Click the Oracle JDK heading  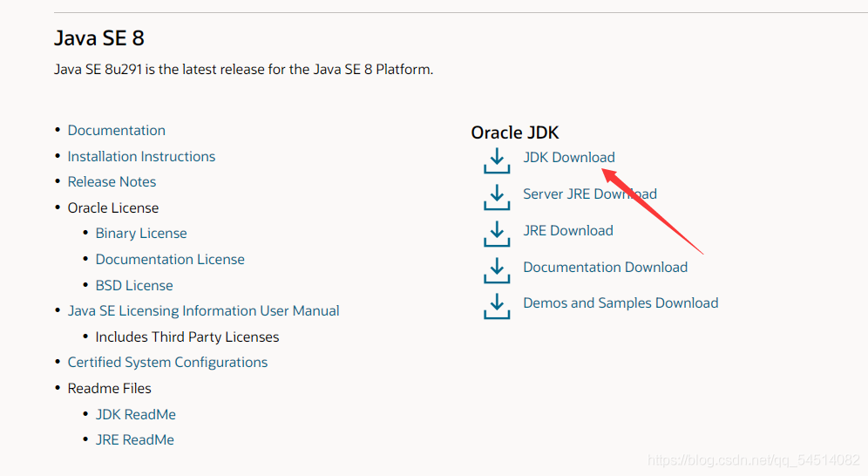click(x=515, y=133)
